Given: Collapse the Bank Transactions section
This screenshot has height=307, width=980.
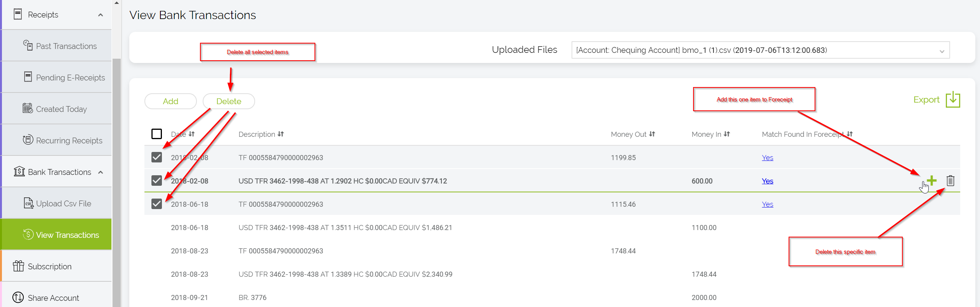Looking at the screenshot, I should coord(101,172).
